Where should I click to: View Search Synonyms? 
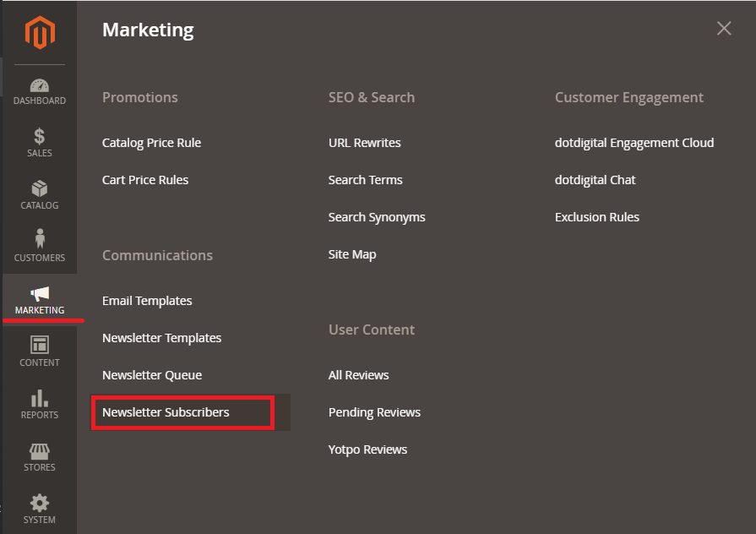coord(377,217)
